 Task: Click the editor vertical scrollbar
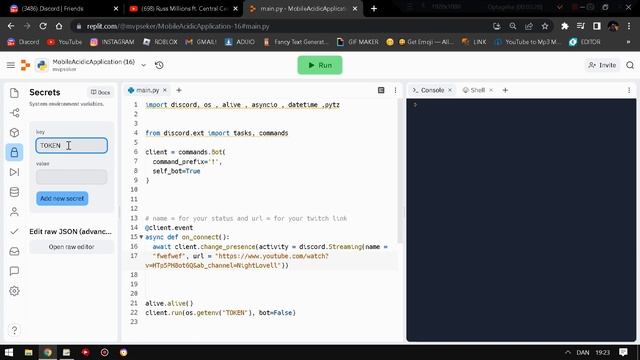400,171
